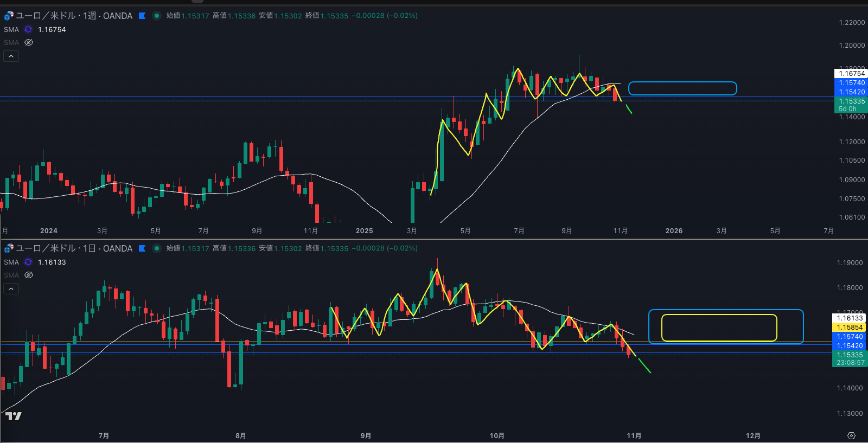This screenshot has height=443, width=868.
Task: Click the yellow 1.15854 price label on daily axis
Action: click(850, 328)
